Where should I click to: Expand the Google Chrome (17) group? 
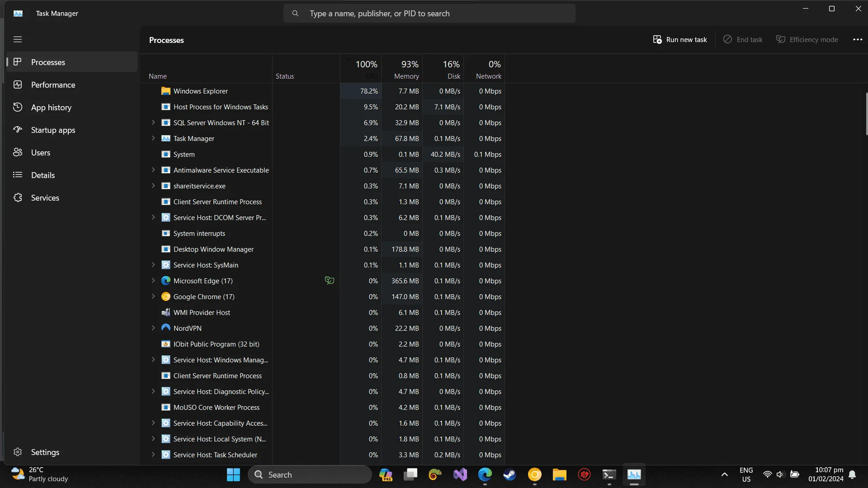tap(153, 296)
